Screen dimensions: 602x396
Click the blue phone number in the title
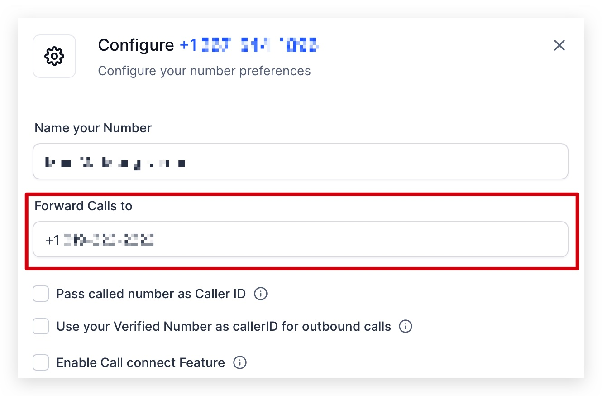pos(249,45)
